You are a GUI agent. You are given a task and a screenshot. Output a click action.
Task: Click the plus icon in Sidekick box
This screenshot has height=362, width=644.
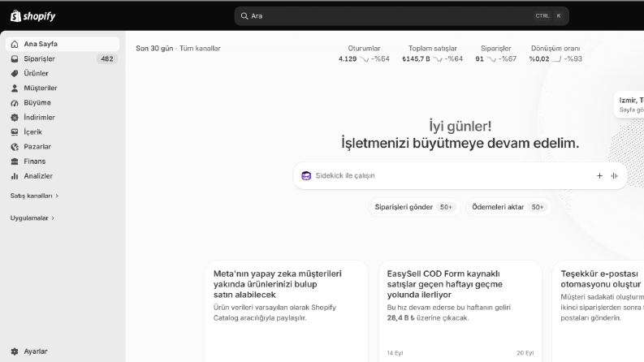[x=599, y=175]
